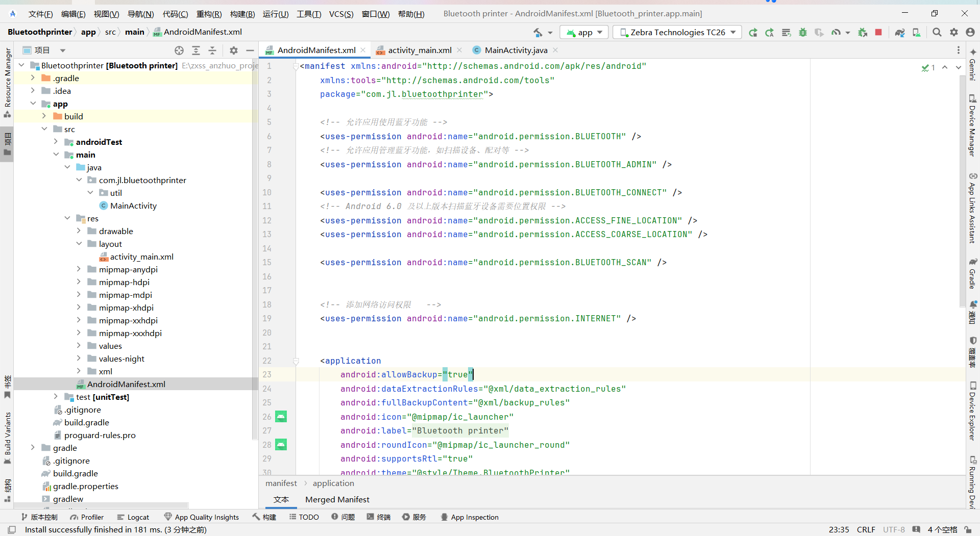Switch to activity_main.xml tab
This screenshot has height=536, width=980.
[x=420, y=50]
